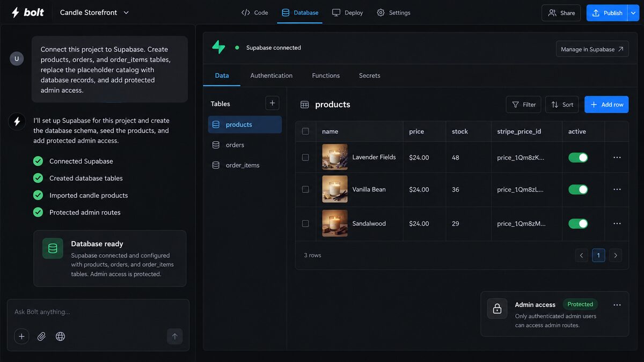The image size is (644, 362).
Task: Click the price_1Qm8zL... cell
Action: coord(521,190)
